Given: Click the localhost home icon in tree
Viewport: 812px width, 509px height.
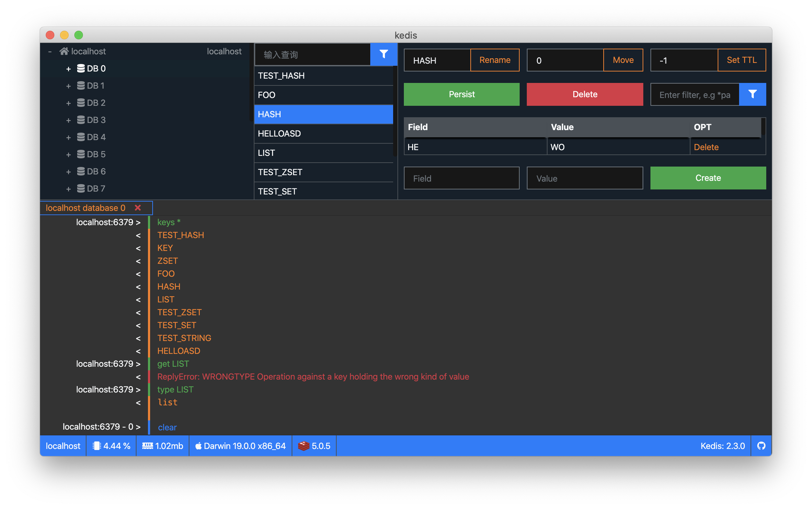Looking at the screenshot, I should [64, 51].
